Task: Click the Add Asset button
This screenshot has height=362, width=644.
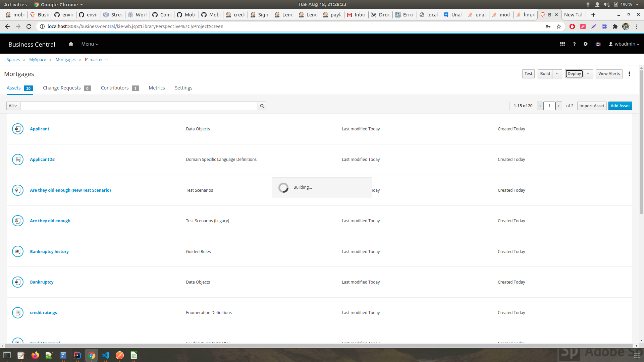Action: [x=620, y=106]
